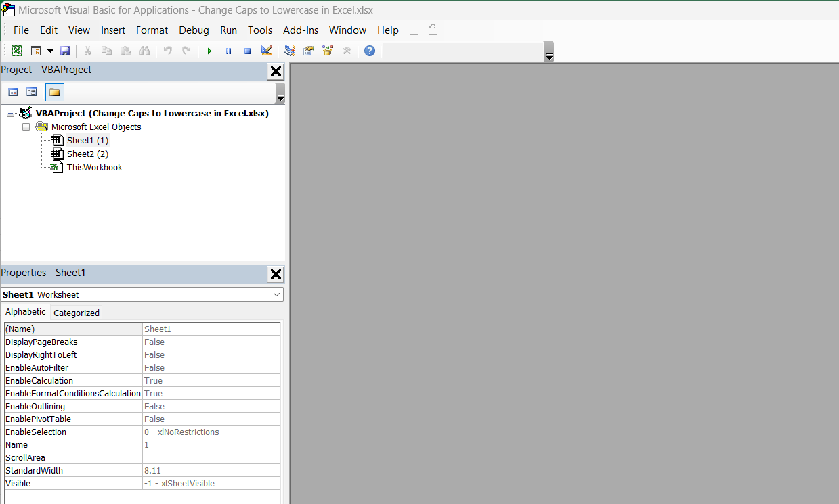
Task: Click the empty ScrollArea value field
Action: coord(211,457)
